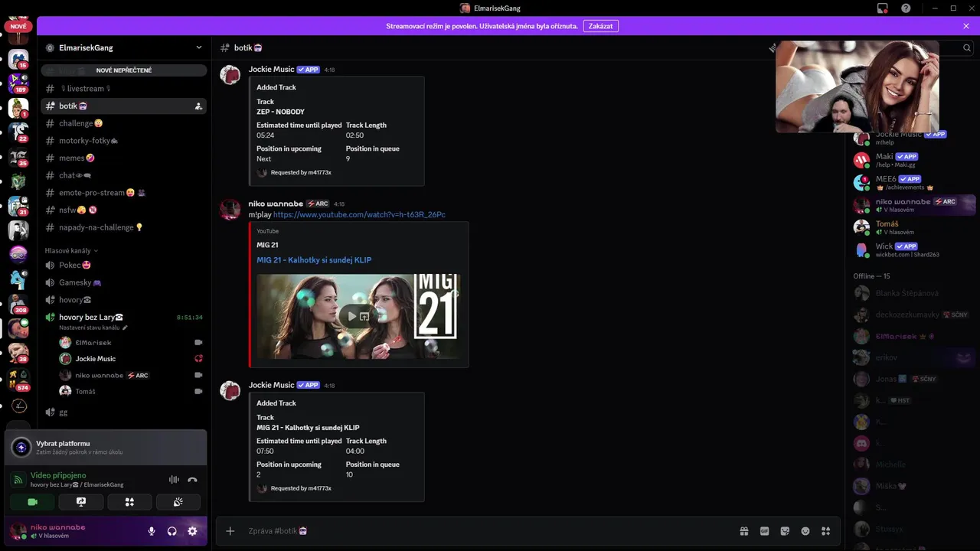980x551 pixels.
Task: Open the challenge text channel
Action: [124, 123]
